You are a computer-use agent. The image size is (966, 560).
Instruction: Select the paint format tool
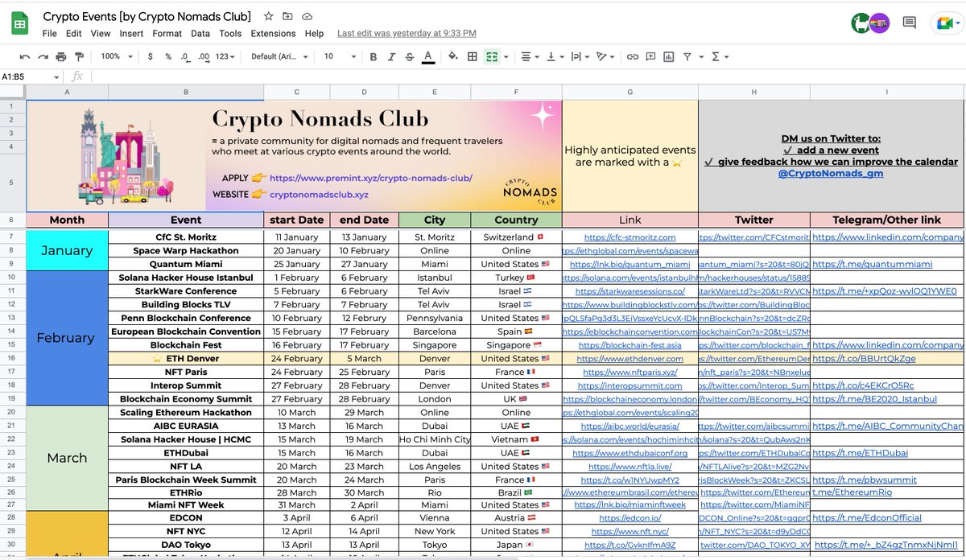pos(77,57)
